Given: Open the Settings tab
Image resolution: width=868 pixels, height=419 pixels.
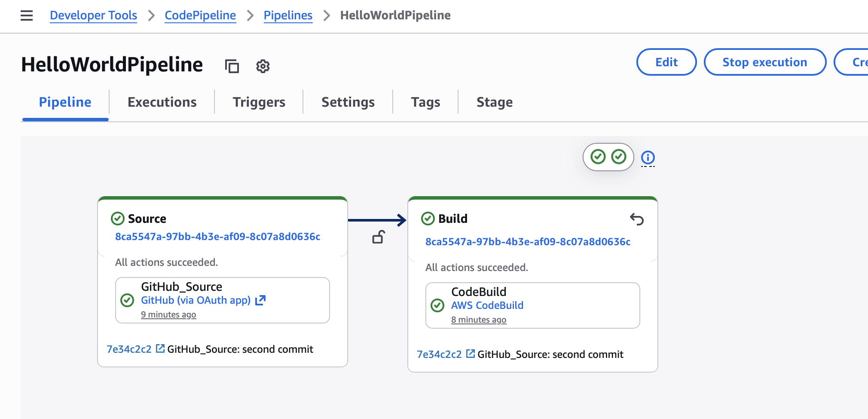Looking at the screenshot, I should 348,102.
